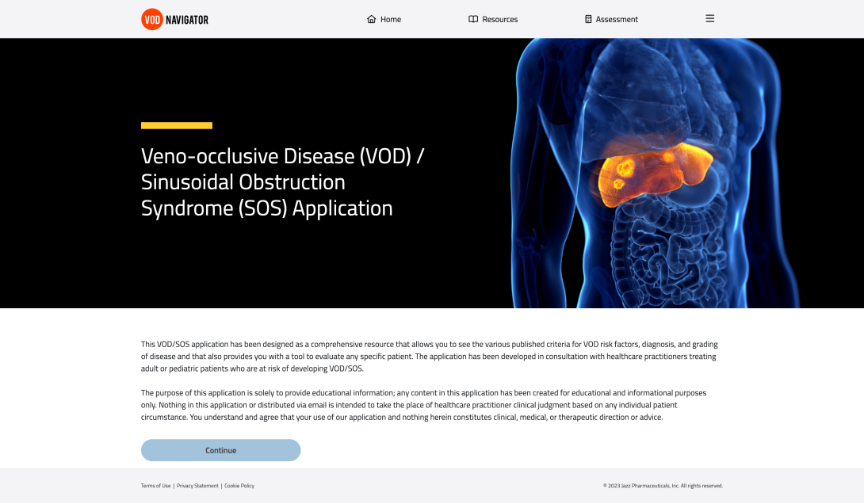
Task: Click the liver anatomy hero image
Action: [x=656, y=173]
